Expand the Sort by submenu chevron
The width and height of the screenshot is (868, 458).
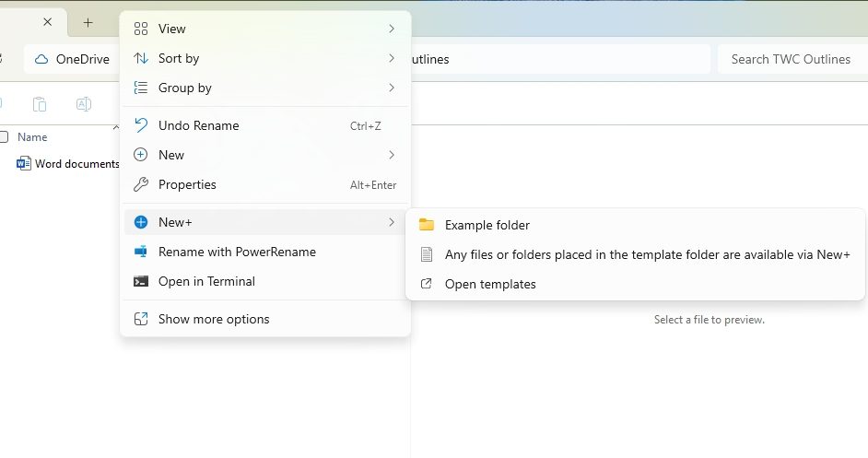pyautogui.click(x=391, y=58)
